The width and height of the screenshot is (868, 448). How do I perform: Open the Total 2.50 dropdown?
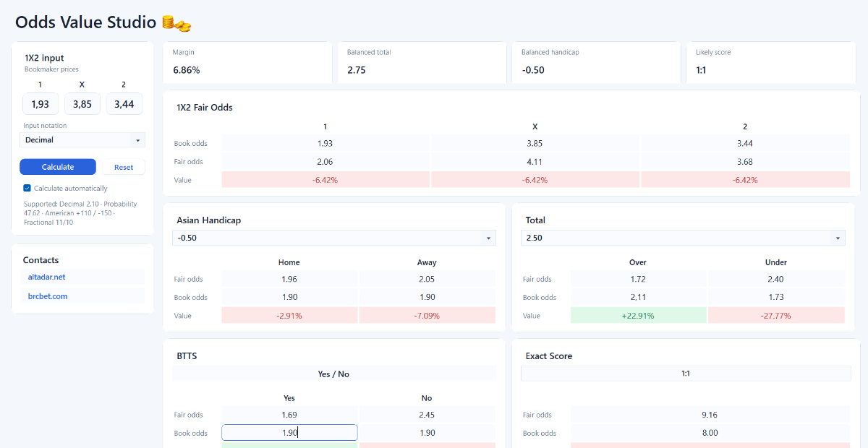(x=683, y=238)
